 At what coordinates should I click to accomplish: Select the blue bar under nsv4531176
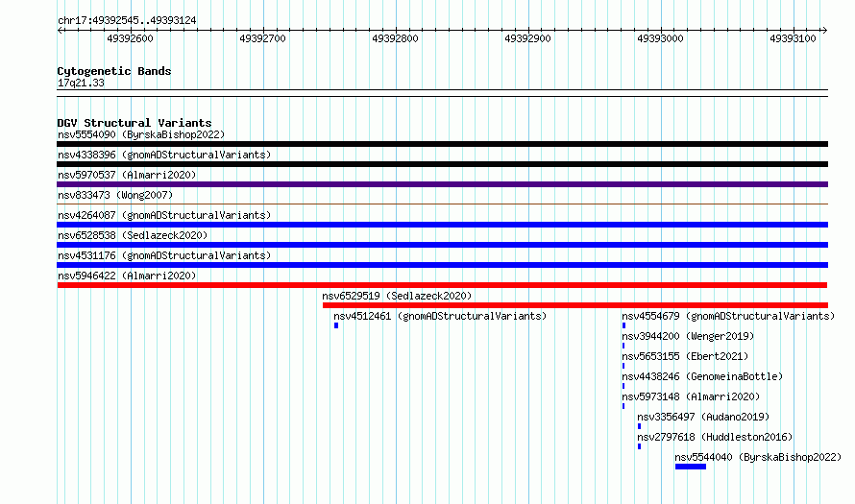pos(442,265)
